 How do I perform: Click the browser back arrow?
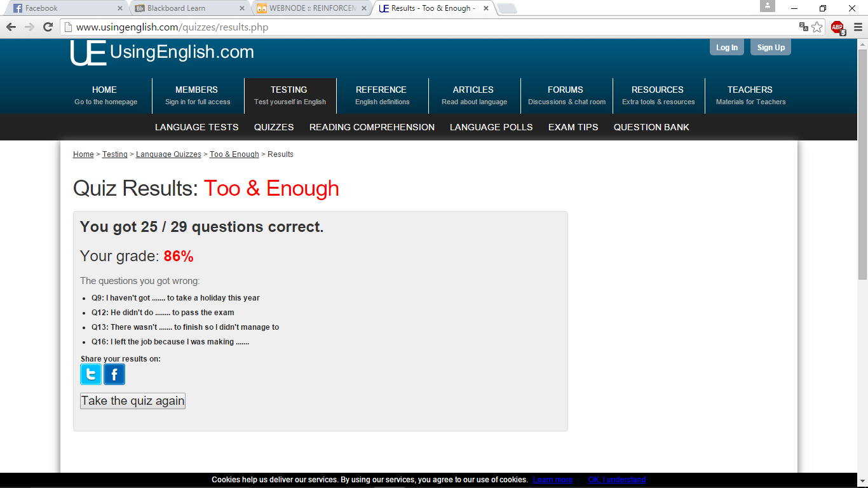(11, 27)
